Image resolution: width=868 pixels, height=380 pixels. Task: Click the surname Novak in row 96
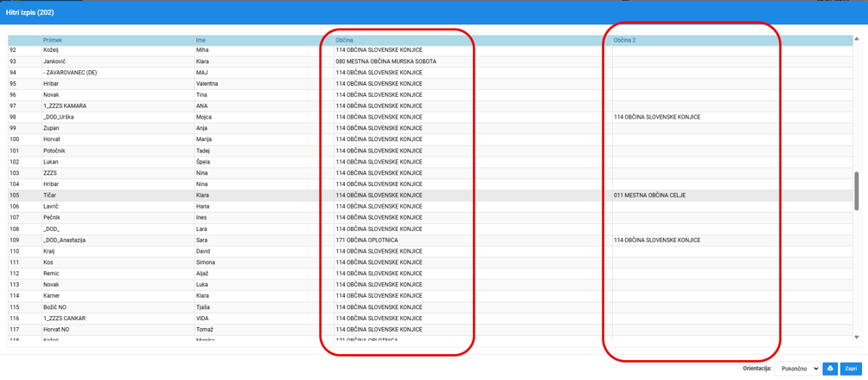tap(50, 94)
